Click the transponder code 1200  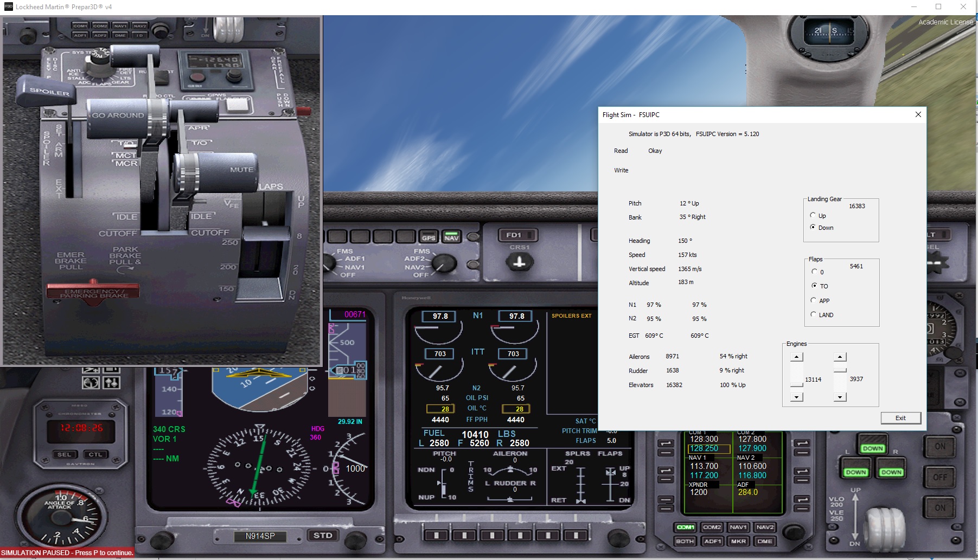pos(699,492)
